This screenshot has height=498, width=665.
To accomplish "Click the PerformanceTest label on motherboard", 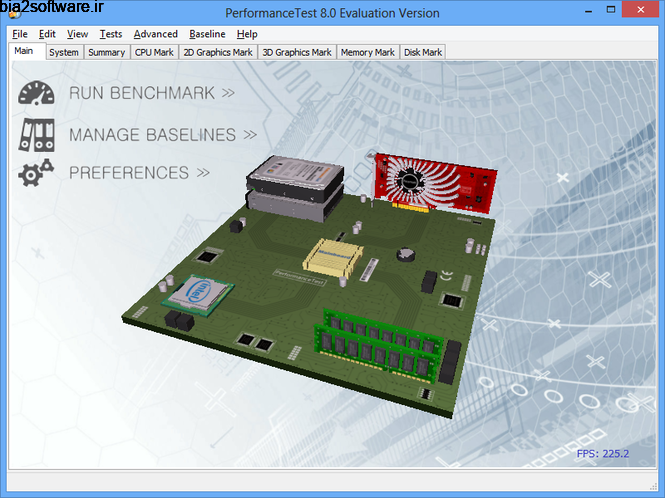I will pos(299,277).
